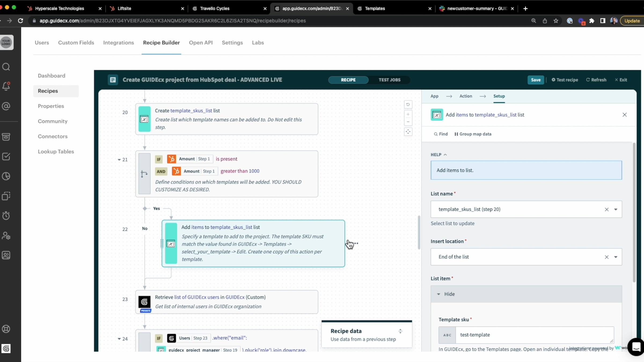Zoom in on the recipe canvas
This screenshot has width=644, height=362.
coord(408,114)
